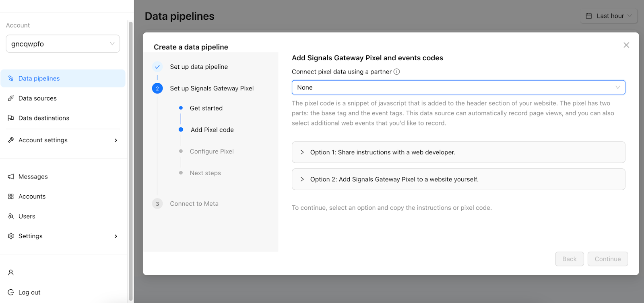Screen dimensions: 644x303
Task: Click the Continue button
Action: pos(608,259)
